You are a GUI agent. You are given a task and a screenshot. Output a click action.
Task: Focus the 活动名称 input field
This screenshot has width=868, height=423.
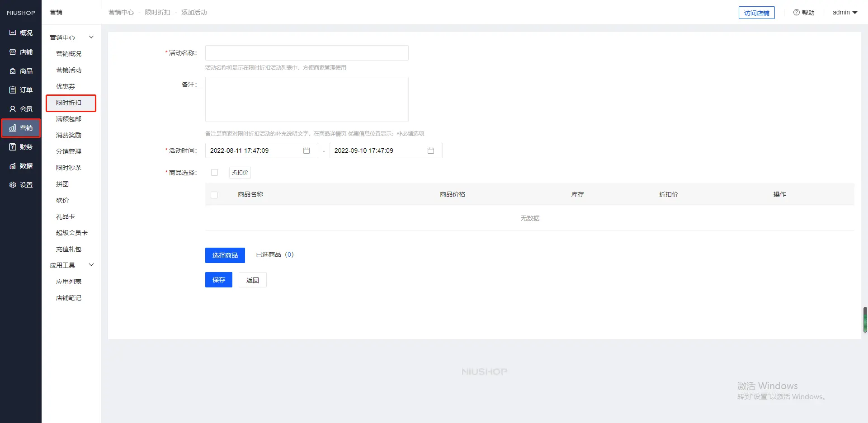click(307, 53)
